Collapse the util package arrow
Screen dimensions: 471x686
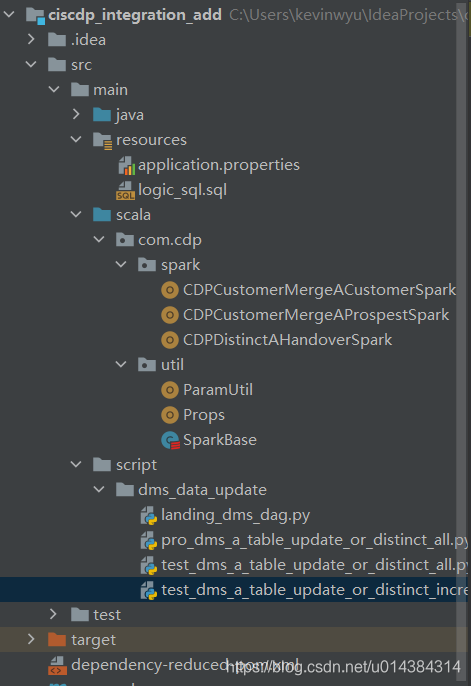(121, 364)
